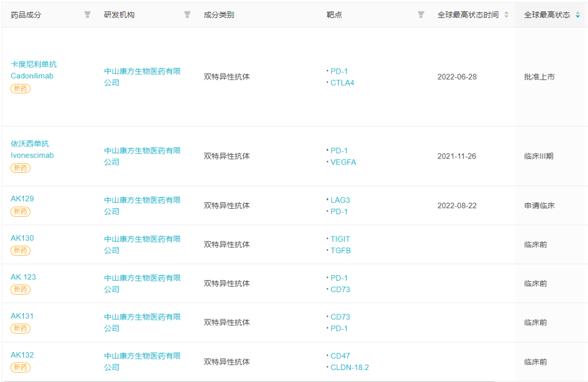The height and width of the screenshot is (382, 588).
Task: Click the 研发机构 column header
Action: tap(119, 15)
